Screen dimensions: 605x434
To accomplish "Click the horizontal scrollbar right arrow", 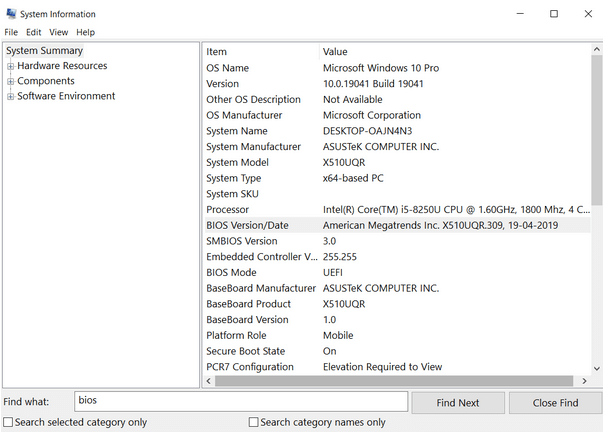I will 585,381.
